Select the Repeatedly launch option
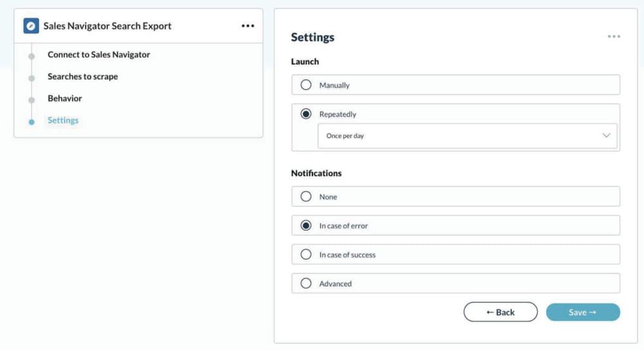 pos(305,114)
